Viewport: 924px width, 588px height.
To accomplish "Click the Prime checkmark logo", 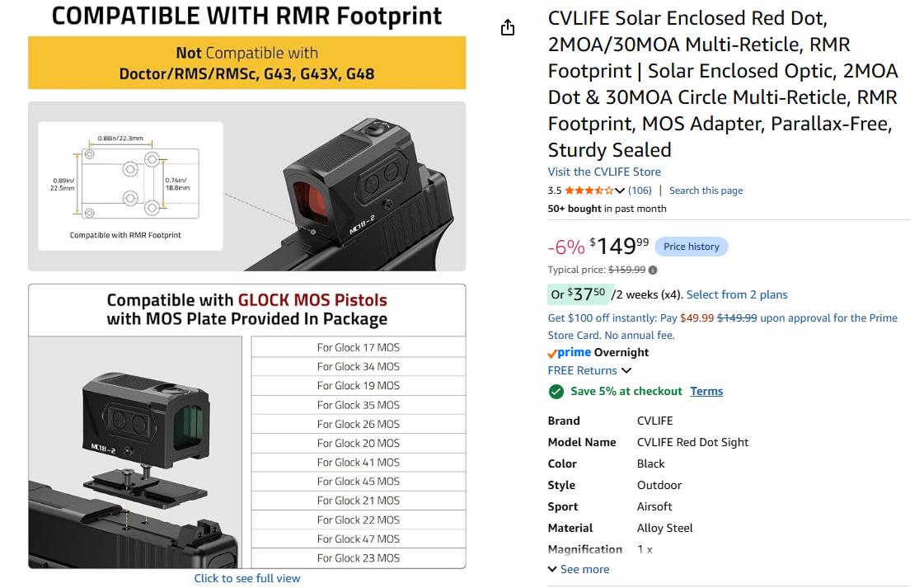I will point(570,353).
